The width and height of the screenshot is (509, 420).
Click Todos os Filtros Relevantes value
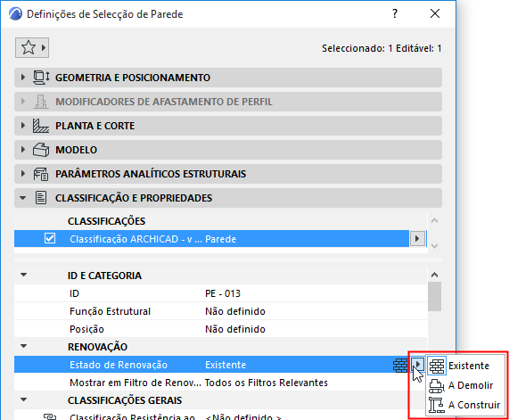pyautogui.click(x=267, y=383)
